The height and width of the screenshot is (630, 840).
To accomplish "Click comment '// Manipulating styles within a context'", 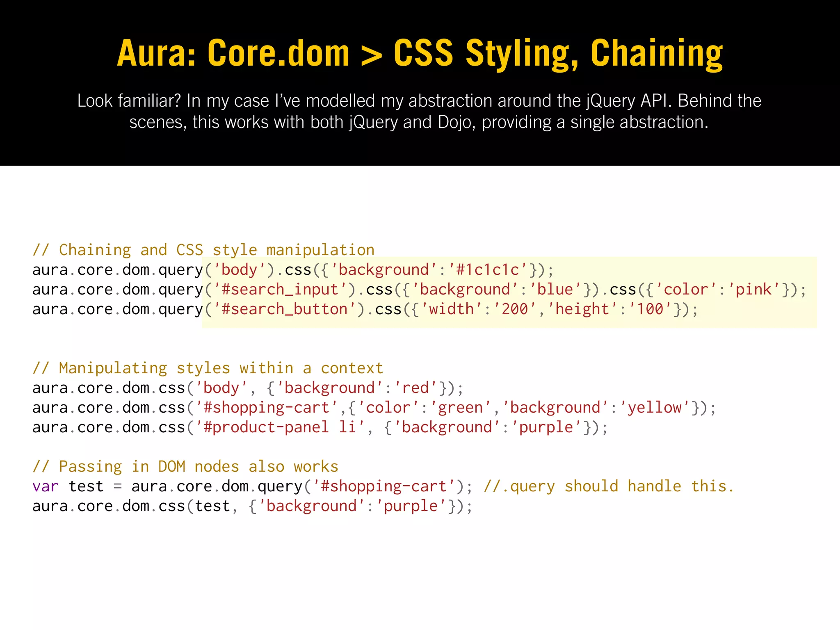I will click(x=208, y=368).
